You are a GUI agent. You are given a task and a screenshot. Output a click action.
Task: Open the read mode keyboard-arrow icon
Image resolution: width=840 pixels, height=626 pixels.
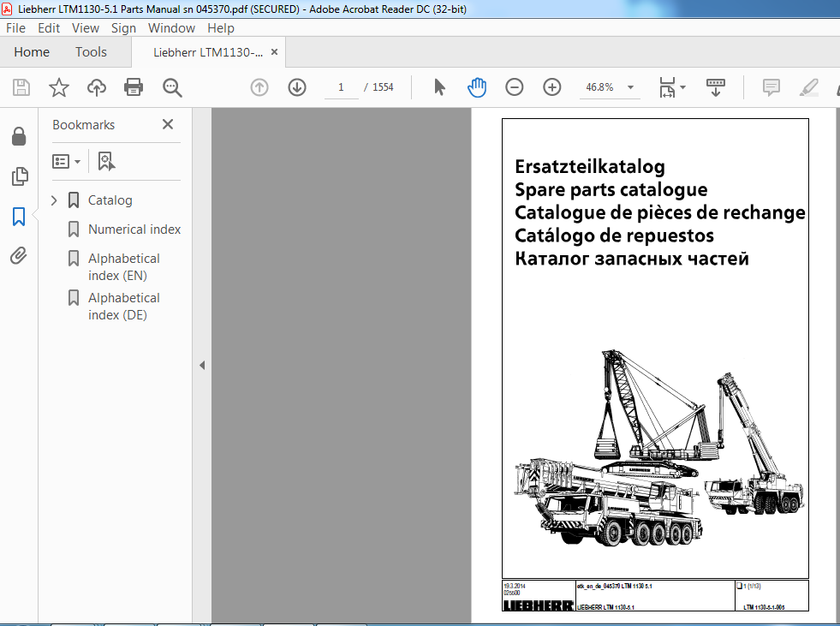point(716,87)
